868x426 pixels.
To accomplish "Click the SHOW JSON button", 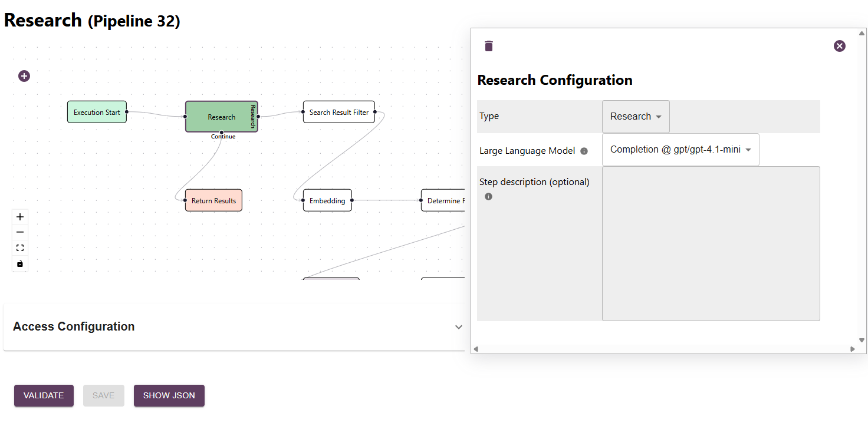I will [x=169, y=395].
